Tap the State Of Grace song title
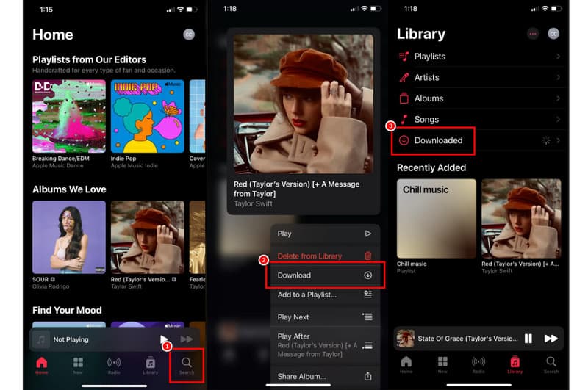Viewport: 588px width, 390px height. tap(467, 339)
